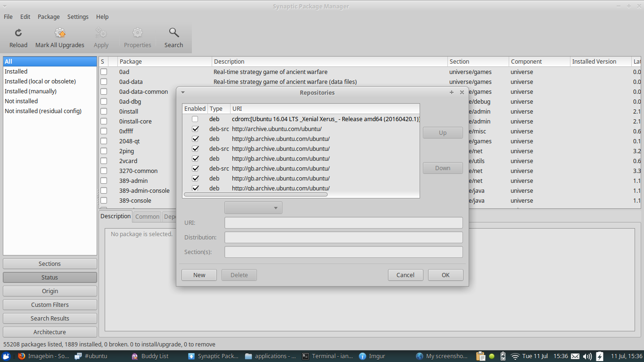The image size is (644, 362).
Task: Click the Mark All Upgrades icon
Action: 60,33
